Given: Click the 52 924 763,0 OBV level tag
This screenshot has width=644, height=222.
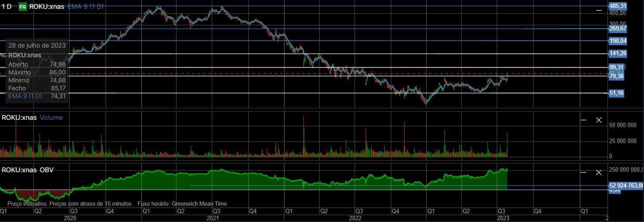Looking at the screenshot, I should click(x=626, y=185).
